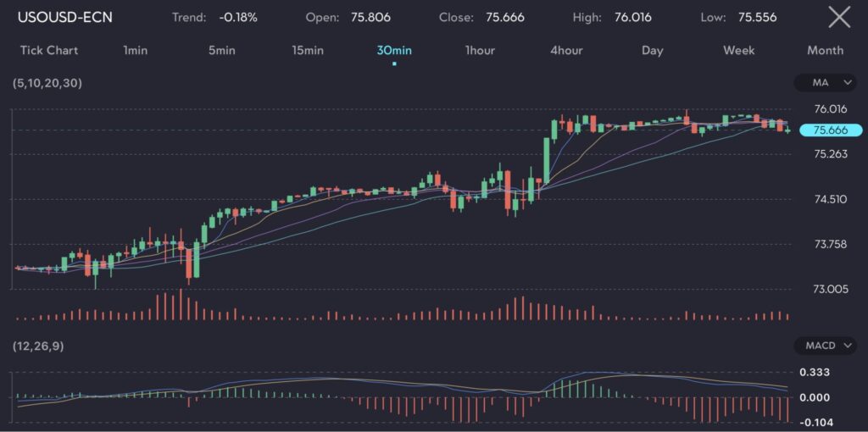
Task: Switch to the Month timeframe
Action: [825, 50]
